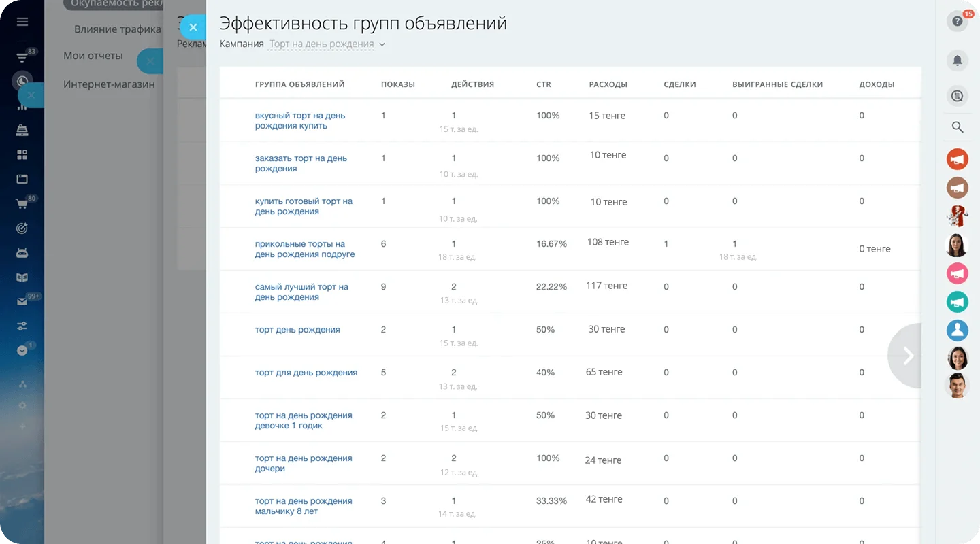The height and width of the screenshot is (544, 980).
Task: Open ad group 'самый лучший торт на день рождения'
Action: 301,292
